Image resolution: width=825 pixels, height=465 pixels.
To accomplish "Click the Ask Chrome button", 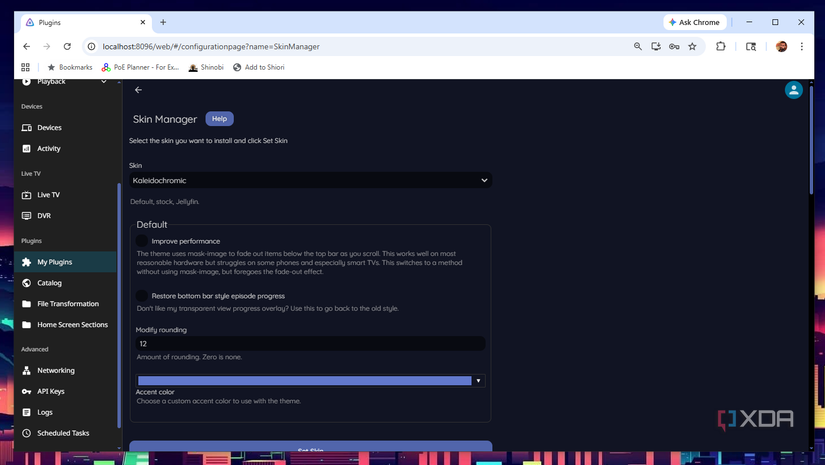I will tap(695, 22).
